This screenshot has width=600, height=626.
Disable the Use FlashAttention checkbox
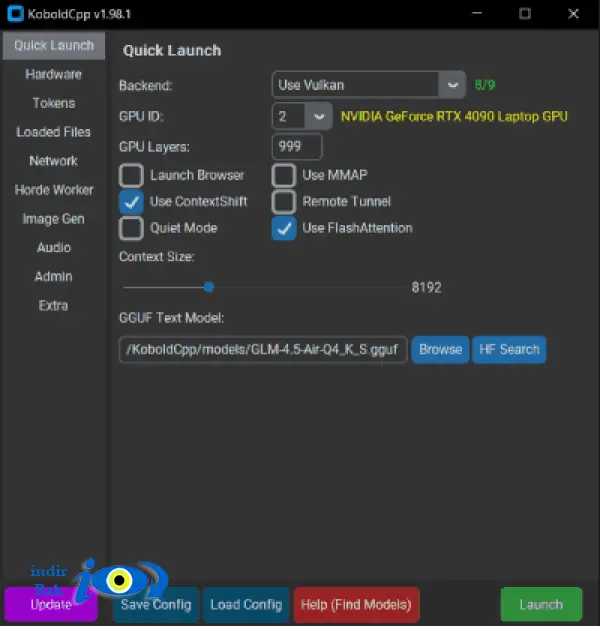284,228
